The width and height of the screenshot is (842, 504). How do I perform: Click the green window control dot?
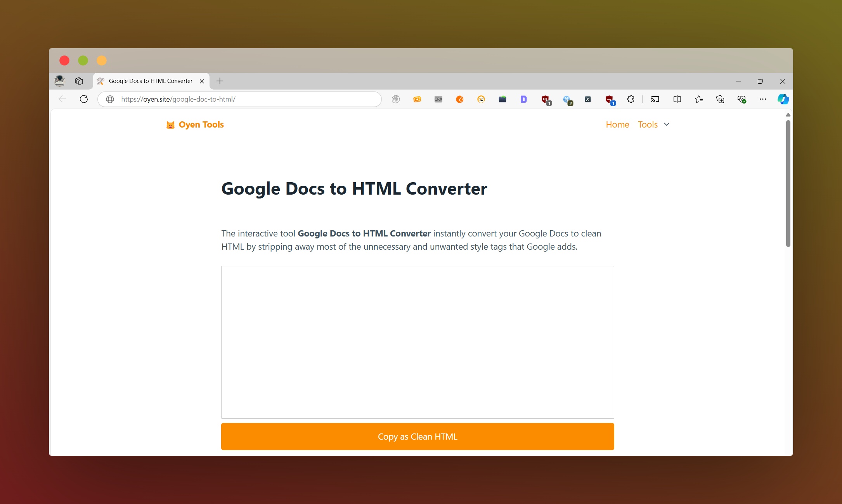point(83,60)
